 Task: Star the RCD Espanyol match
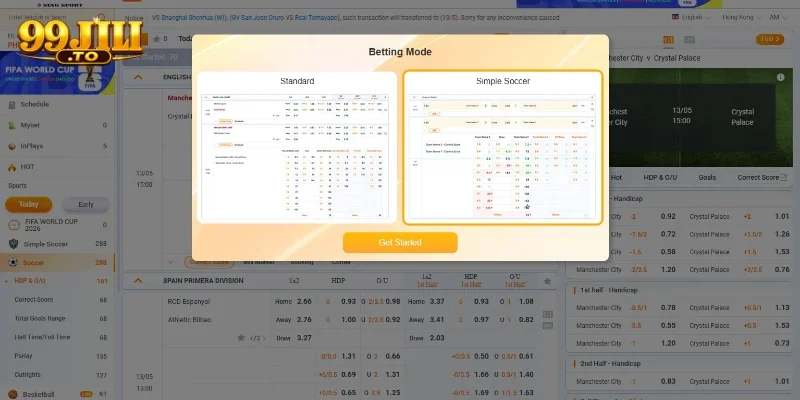coord(241,338)
